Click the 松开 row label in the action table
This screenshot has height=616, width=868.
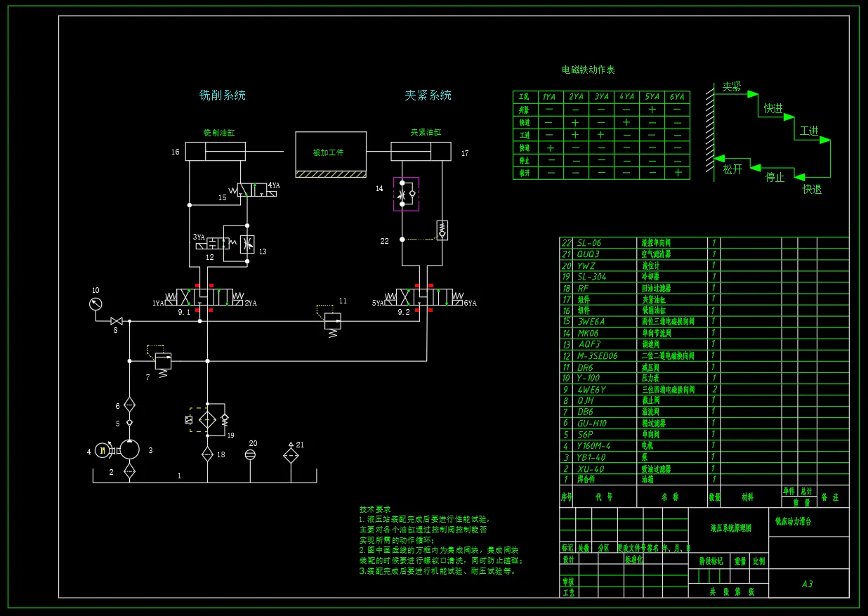click(x=525, y=173)
